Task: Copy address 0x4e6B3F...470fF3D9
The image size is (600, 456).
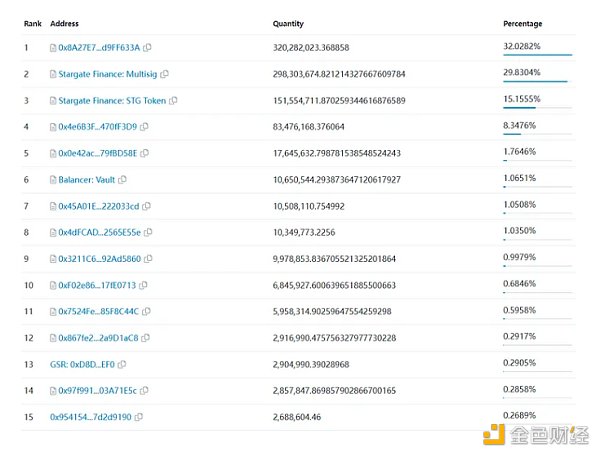Action: click(144, 127)
